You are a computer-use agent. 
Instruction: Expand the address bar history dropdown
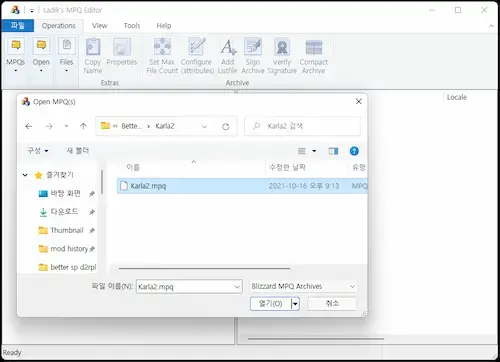pyautogui.click(x=204, y=126)
